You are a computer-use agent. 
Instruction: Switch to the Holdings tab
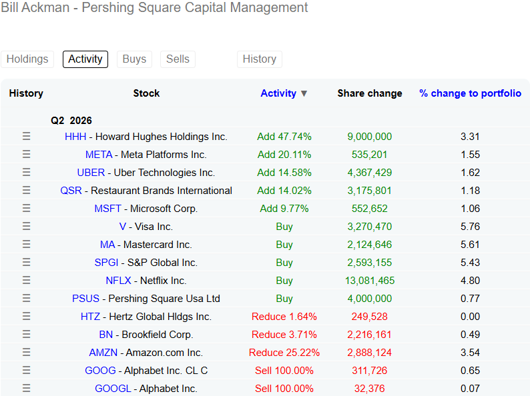(x=27, y=59)
